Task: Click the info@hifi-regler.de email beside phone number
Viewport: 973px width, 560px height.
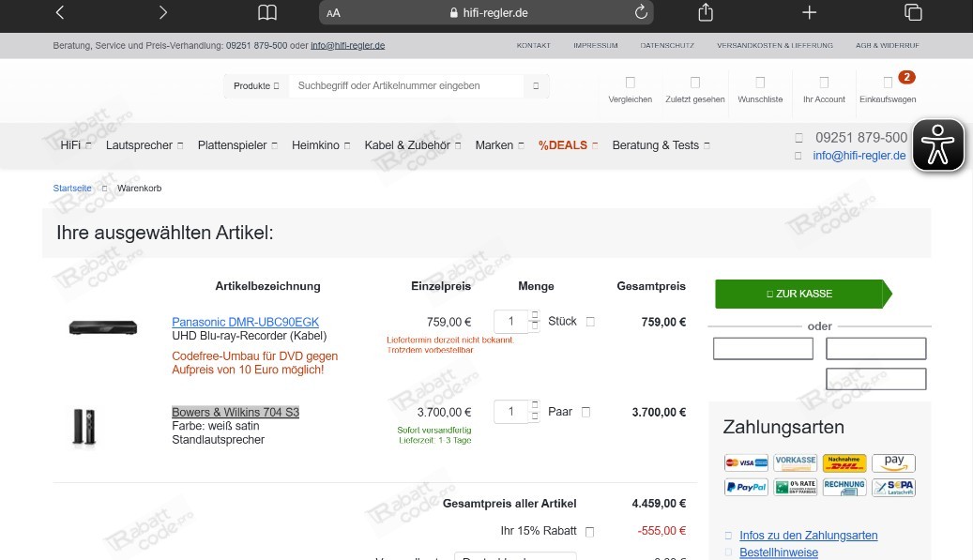Action: click(859, 156)
